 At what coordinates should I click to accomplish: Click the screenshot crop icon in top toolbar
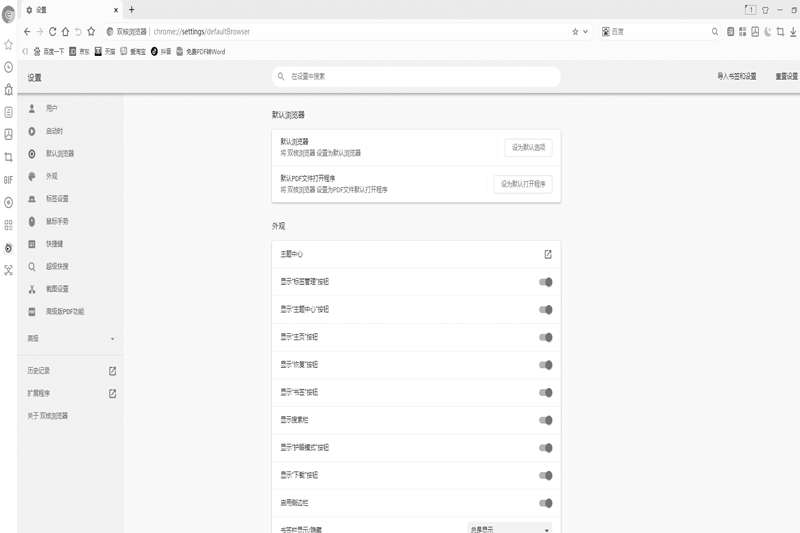[x=779, y=32]
